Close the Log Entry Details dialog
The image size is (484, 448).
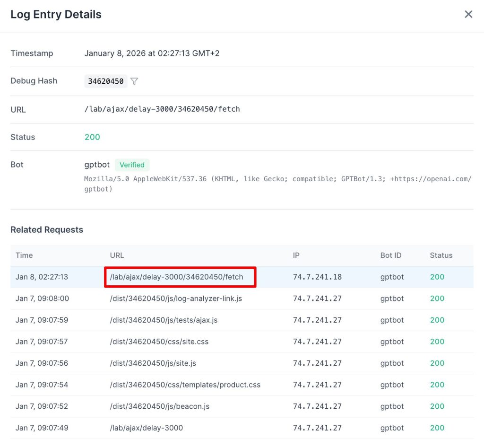[x=468, y=14]
